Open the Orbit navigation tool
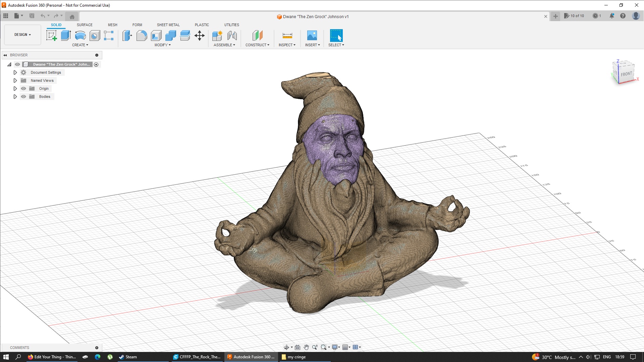 [x=286, y=347]
